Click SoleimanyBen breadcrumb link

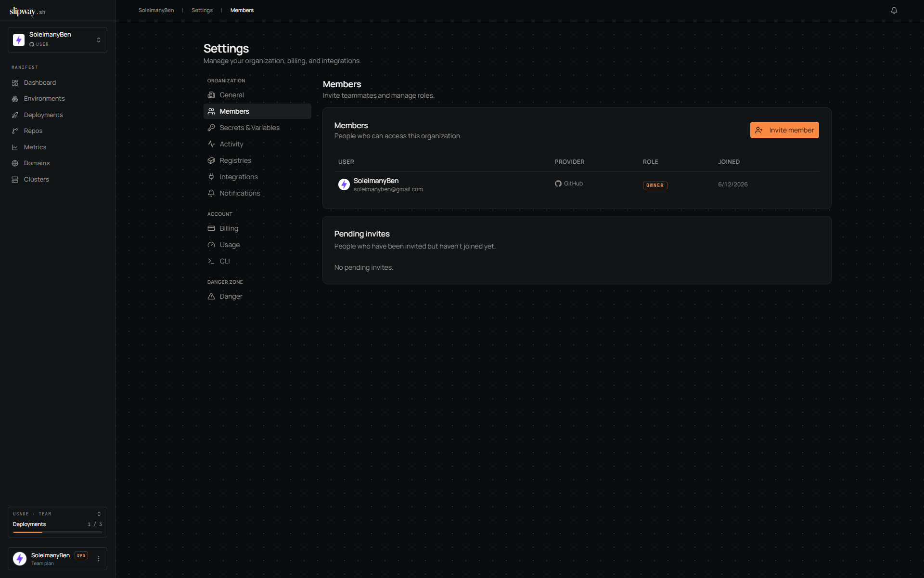156,10
